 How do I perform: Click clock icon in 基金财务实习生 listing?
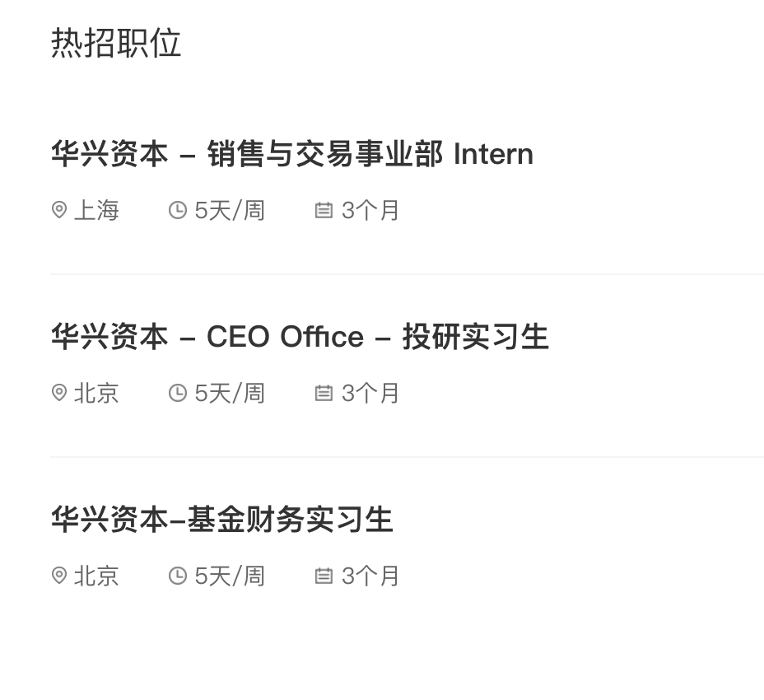point(178,576)
